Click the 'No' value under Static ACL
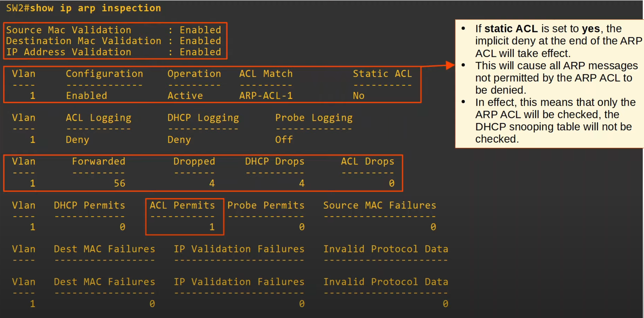 (x=358, y=96)
